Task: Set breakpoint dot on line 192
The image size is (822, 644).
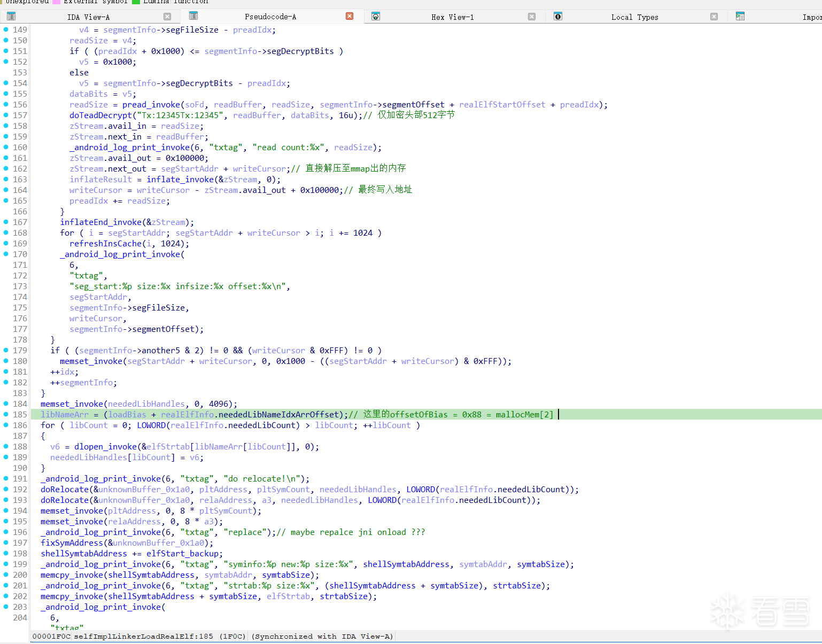Action: tap(6, 489)
